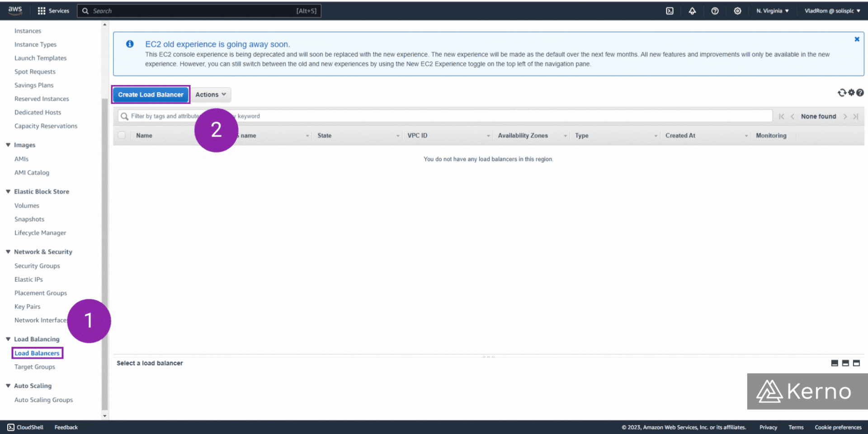Open the Services grid menu
The width and height of the screenshot is (868, 434).
click(53, 11)
